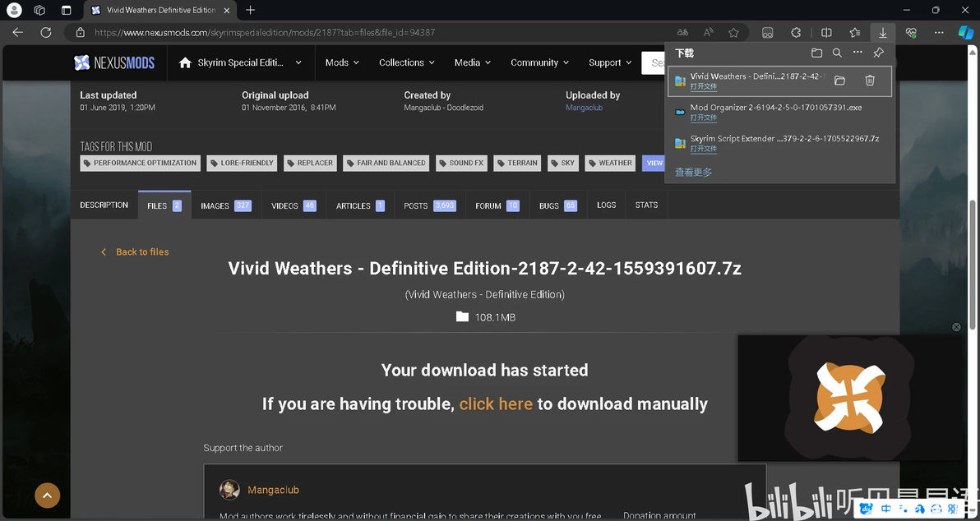
Task: Show Vivid Weathers file in folder
Action: tap(839, 81)
